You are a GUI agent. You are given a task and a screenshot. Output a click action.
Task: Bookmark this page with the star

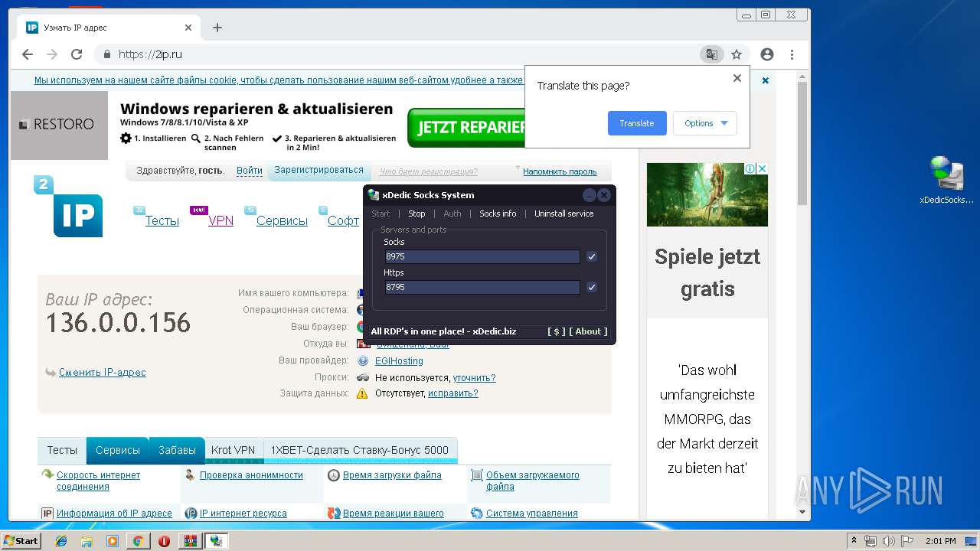pyautogui.click(x=737, y=54)
